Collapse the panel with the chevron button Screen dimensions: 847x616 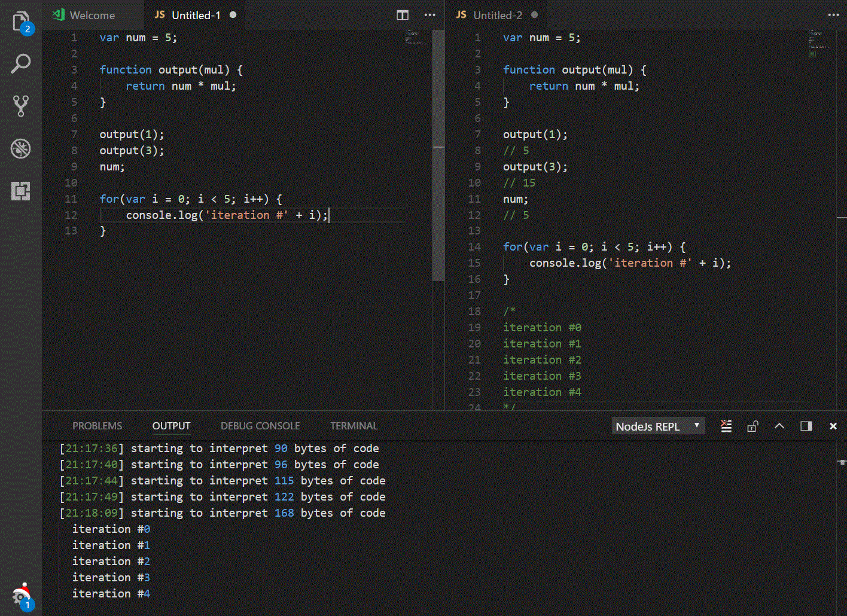[x=779, y=426]
